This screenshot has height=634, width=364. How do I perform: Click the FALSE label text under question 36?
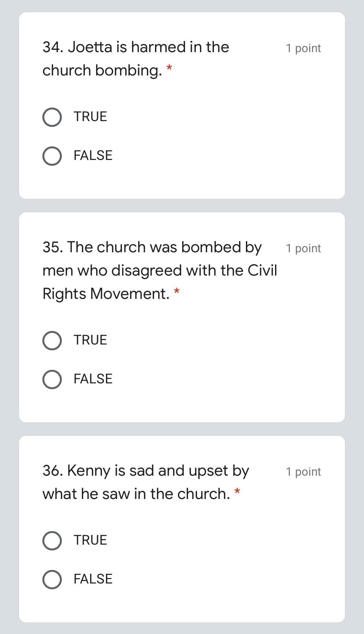[x=93, y=579]
